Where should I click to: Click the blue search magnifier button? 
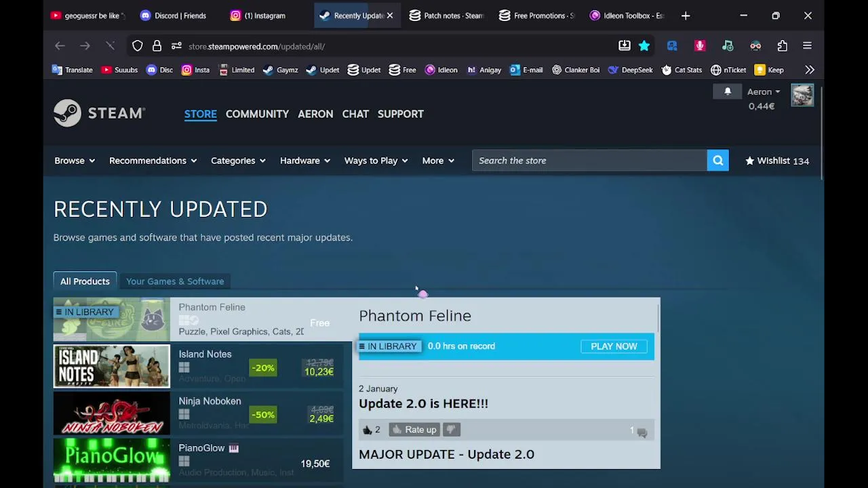point(717,161)
